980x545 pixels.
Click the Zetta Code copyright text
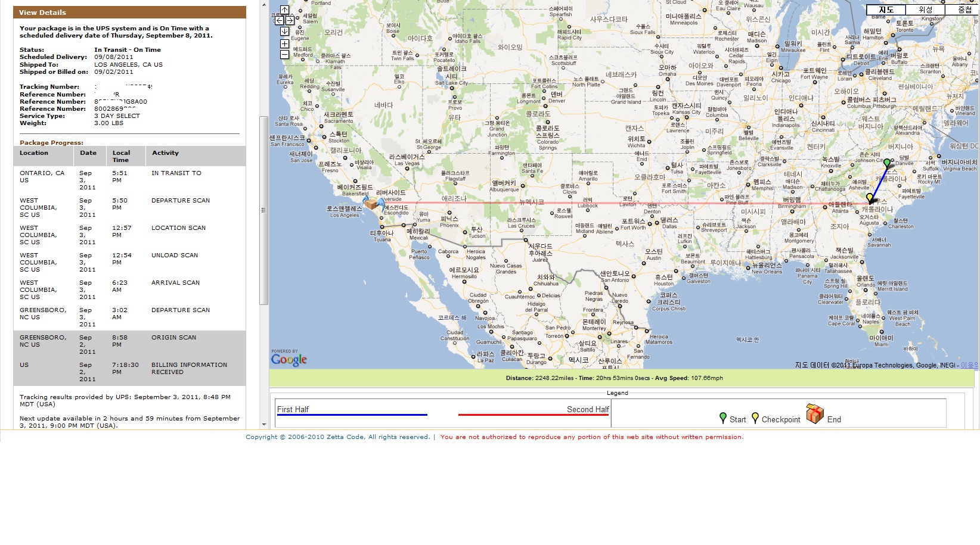pyautogui.click(x=337, y=437)
